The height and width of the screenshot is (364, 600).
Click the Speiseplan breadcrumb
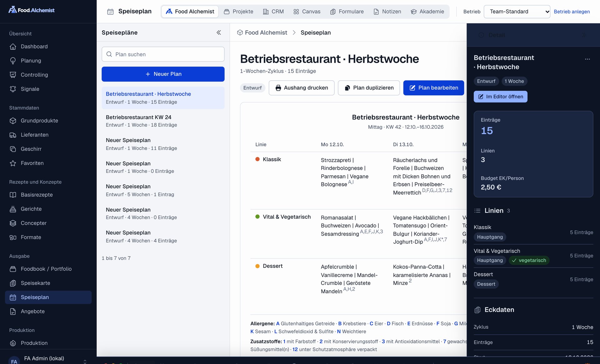click(x=316, y=32)
